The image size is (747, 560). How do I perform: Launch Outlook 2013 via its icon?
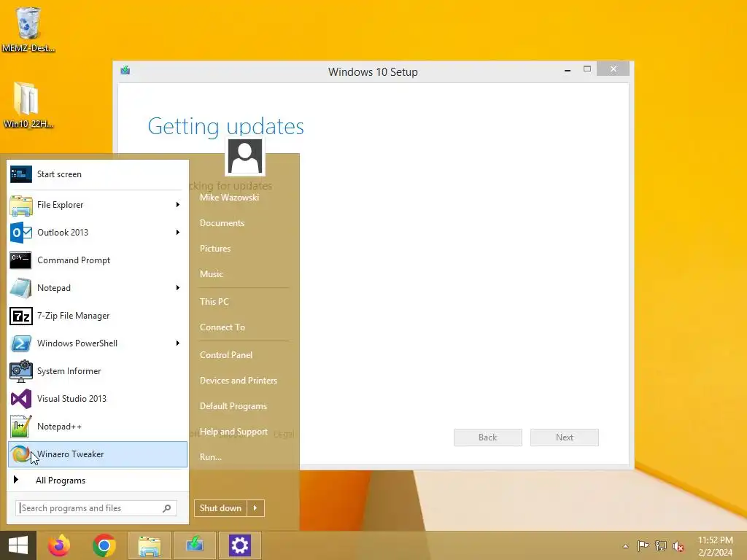point(21,233)
